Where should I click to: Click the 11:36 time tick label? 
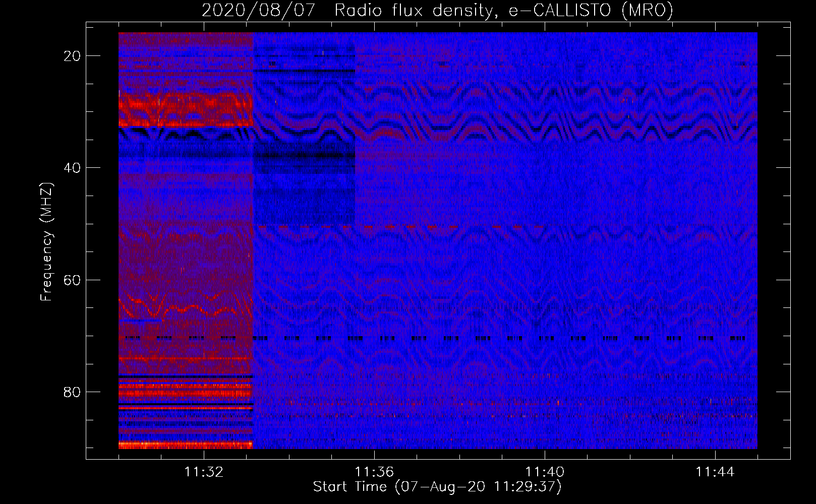click(x=374, y=472)
